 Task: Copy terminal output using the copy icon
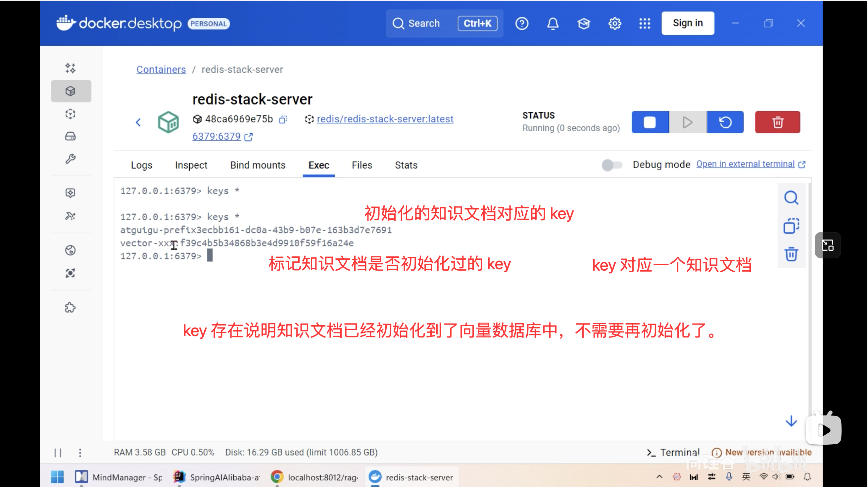792,226
